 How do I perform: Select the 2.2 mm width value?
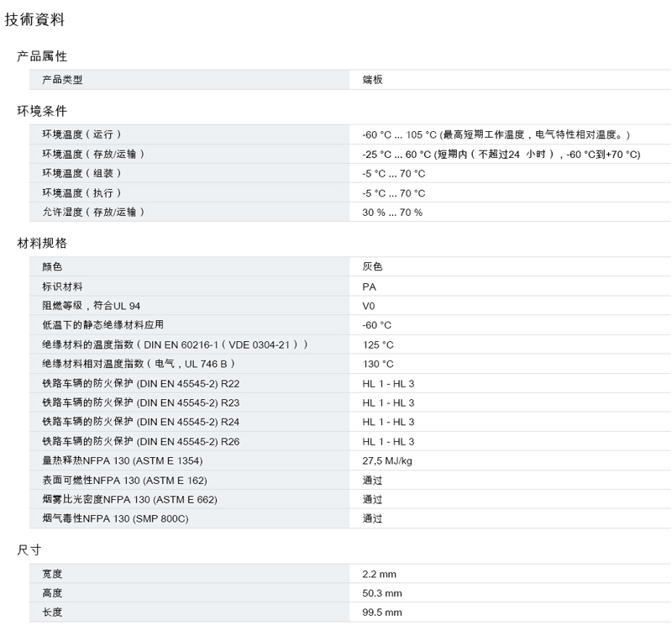[x=379, y=574]
